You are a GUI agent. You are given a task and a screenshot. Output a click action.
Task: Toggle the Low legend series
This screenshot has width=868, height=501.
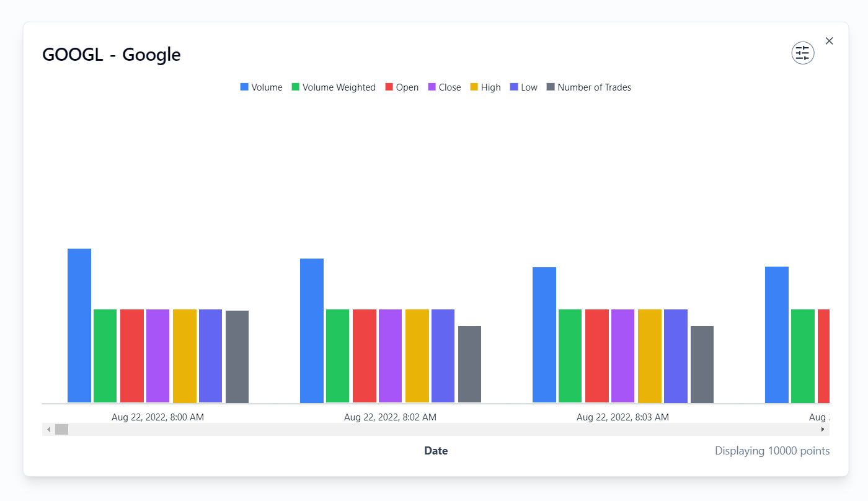tap(523, 87)
